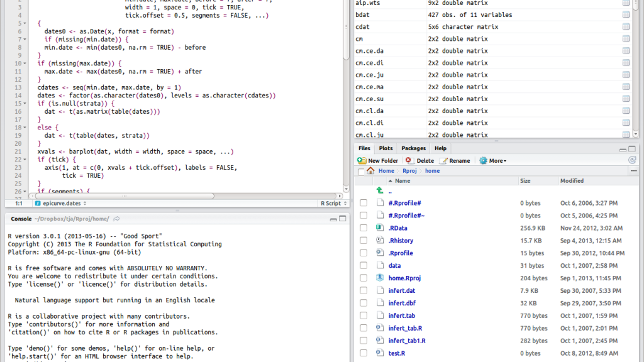
Task: Collapse the code fold at line 22
Action: pos(25,160)
